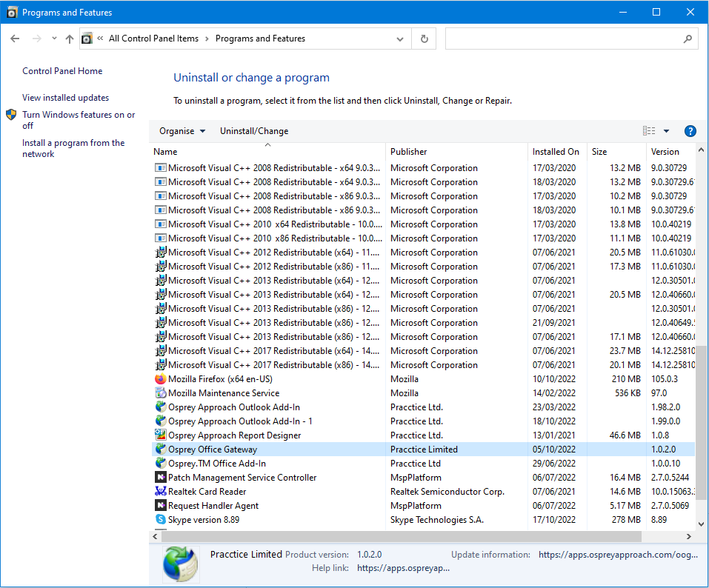Click the 105.0.3 version cell
This screenshot has height=588, width=709.
point(665,378)
